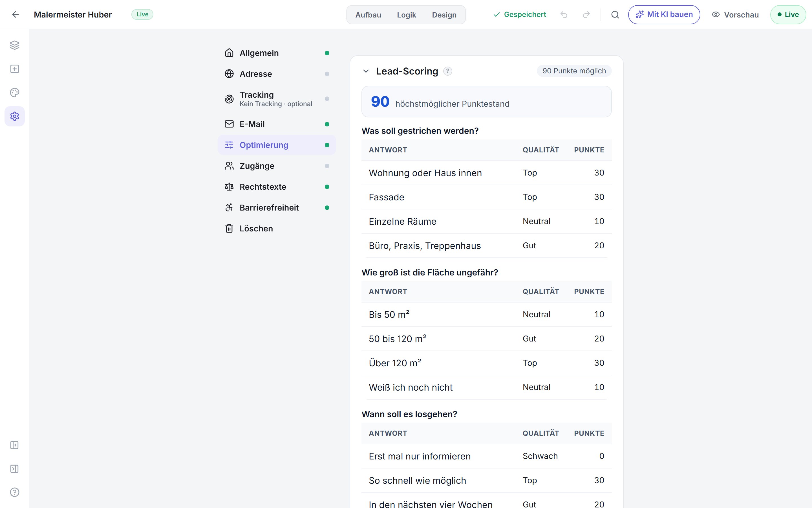Select the settings gear icon in sidebar
Image resolution: width=812 pixels, height=508 pixels.
14,116
